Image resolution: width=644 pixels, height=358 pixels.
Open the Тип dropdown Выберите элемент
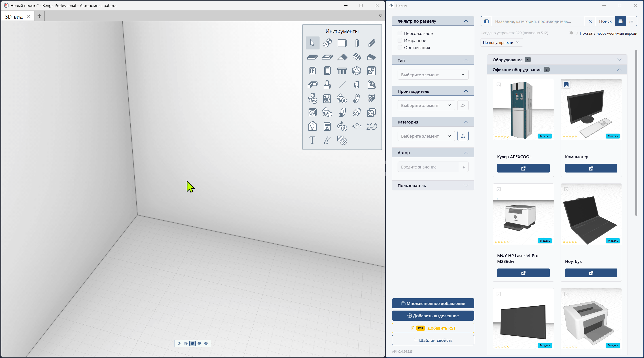point(433,75)
